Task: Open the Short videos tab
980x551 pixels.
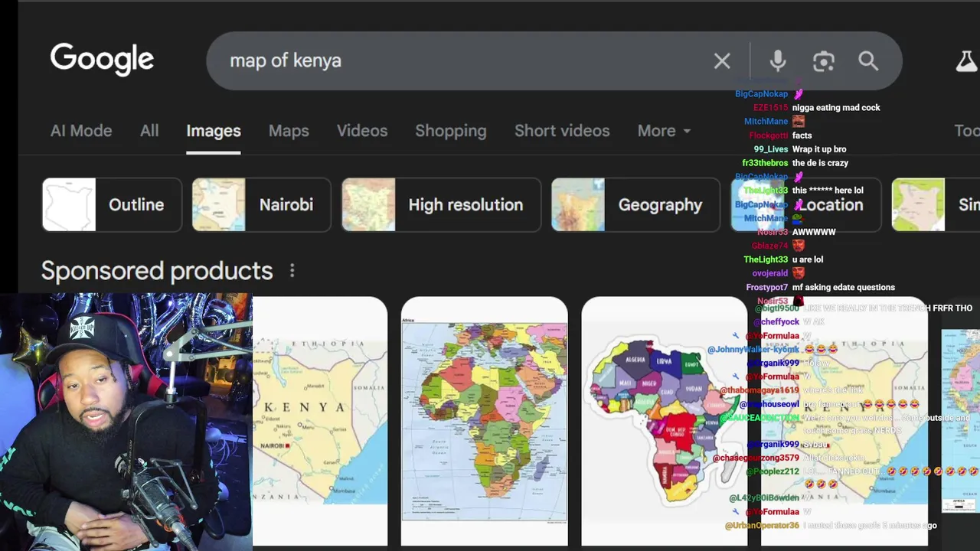Action: tap(562, 131)
